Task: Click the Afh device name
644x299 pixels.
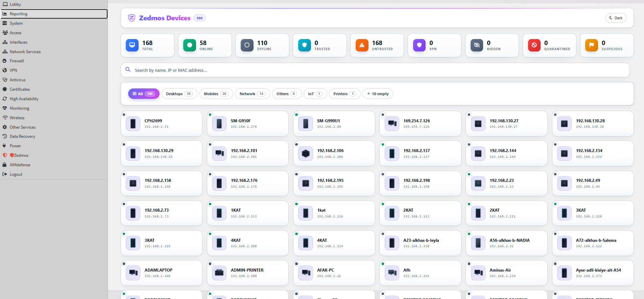Action: 407,270
